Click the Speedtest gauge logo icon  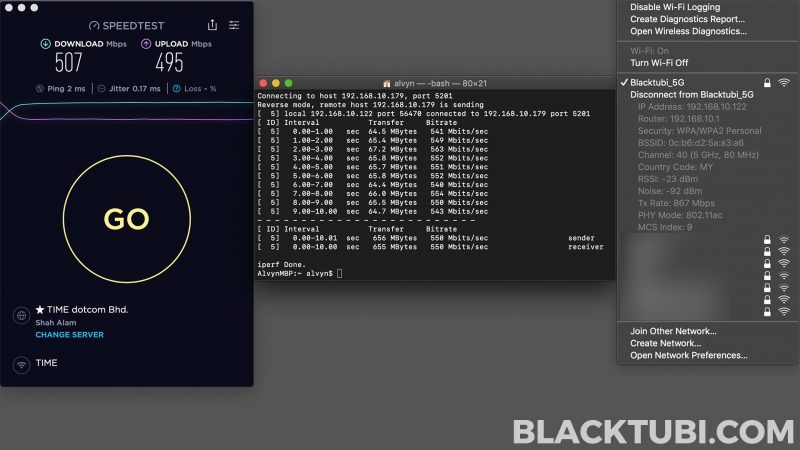94,26
